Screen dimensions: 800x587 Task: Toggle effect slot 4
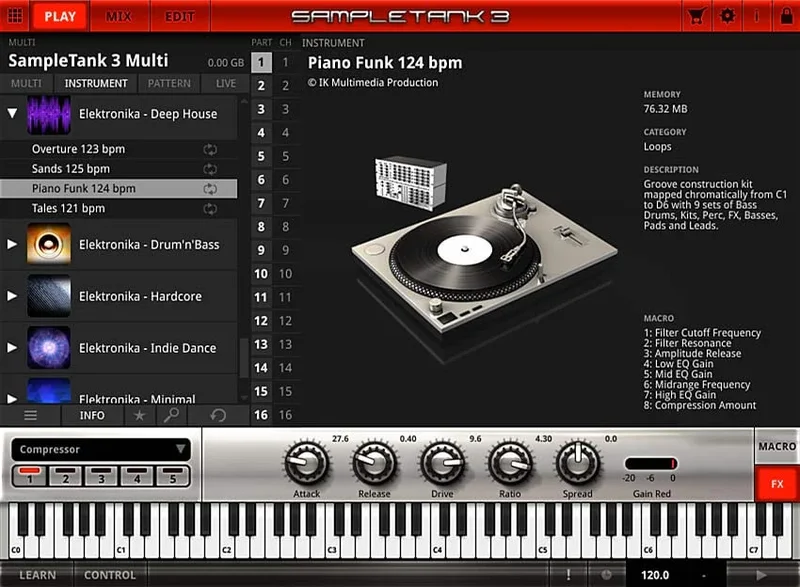pos(137,475)
